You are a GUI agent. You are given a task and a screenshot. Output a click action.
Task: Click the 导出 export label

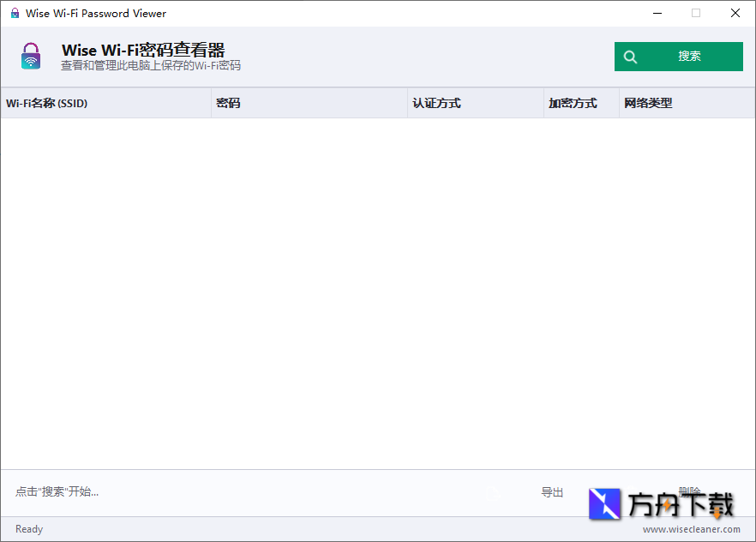pyautogui.click(x=552, y=492)
